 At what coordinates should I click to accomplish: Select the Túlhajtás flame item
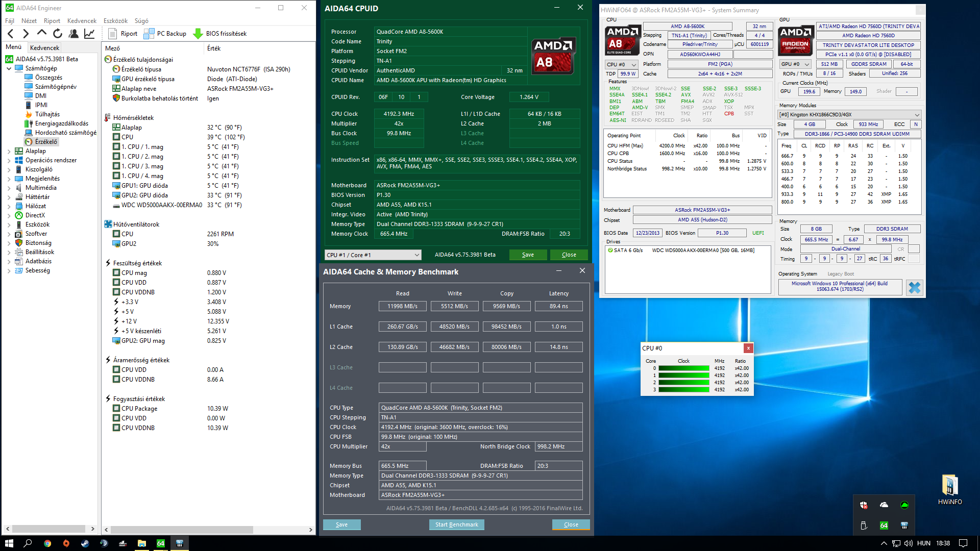[x=47, y=114]
